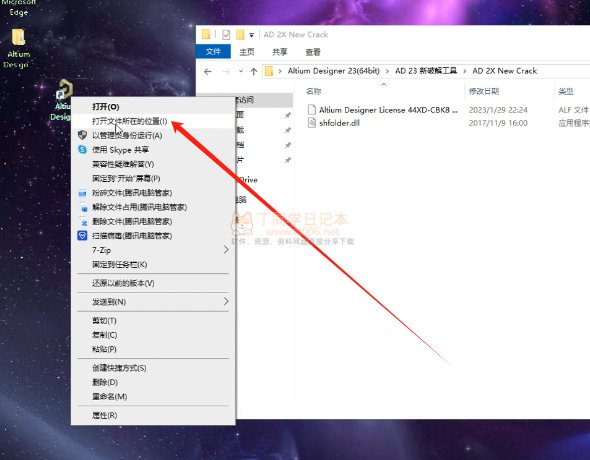Click date 2017/11/9 16:00
The width and height of the screenshot is (590, 460).
coord(498,123)
